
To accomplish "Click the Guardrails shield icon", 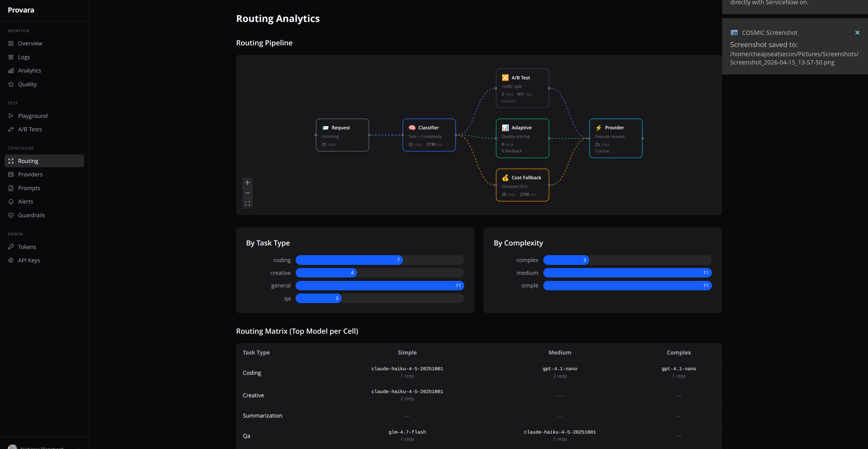I will pos(11,215).
